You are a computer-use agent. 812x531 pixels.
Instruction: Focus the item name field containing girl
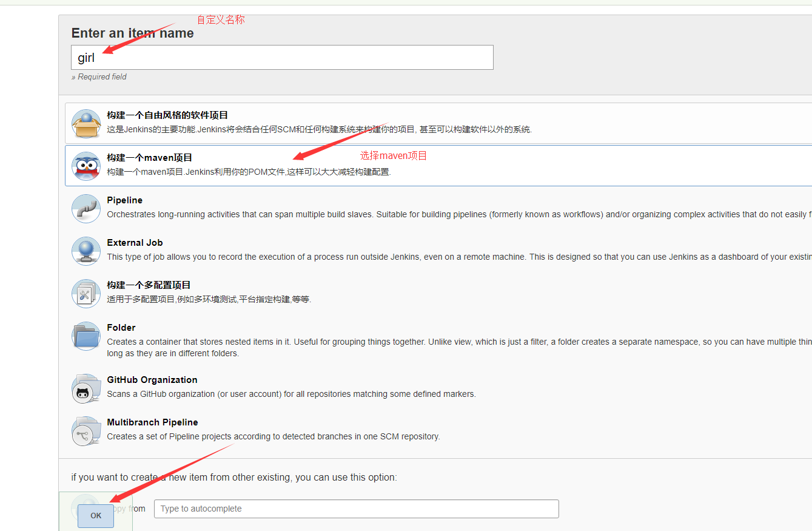click(x=282, y=58)
